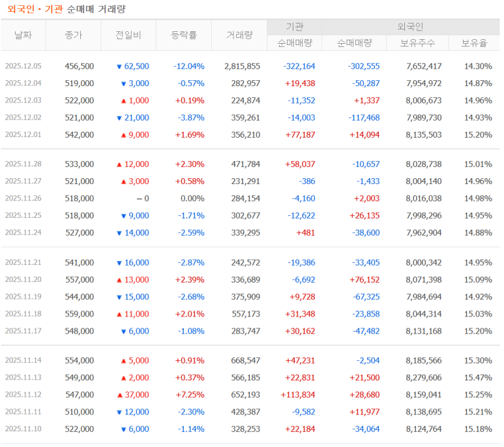Click the 기관 group header

coord(294,27)
